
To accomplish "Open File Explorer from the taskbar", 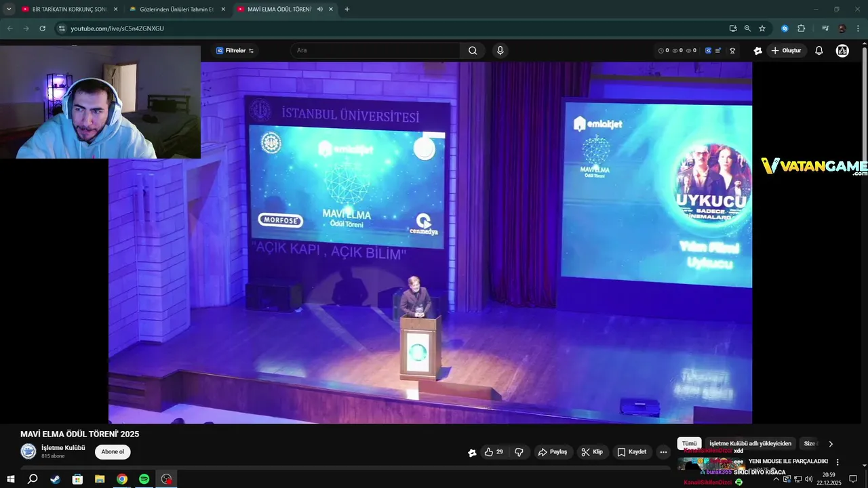I will point(100,479).
